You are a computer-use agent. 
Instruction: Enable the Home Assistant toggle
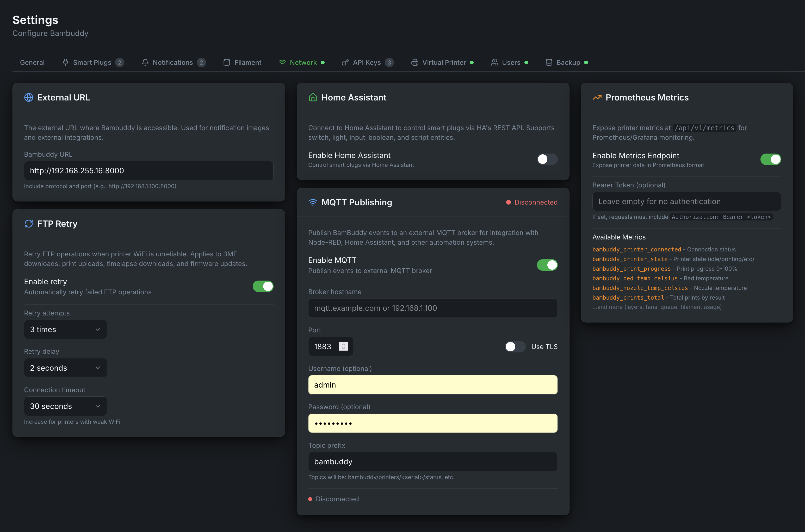pos(547,159)
